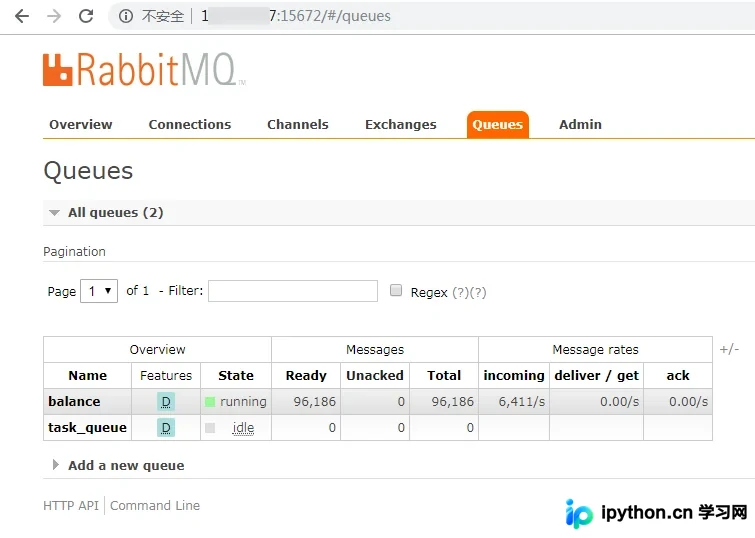
Task: Click the browser forward arrow
Action: 54,16
